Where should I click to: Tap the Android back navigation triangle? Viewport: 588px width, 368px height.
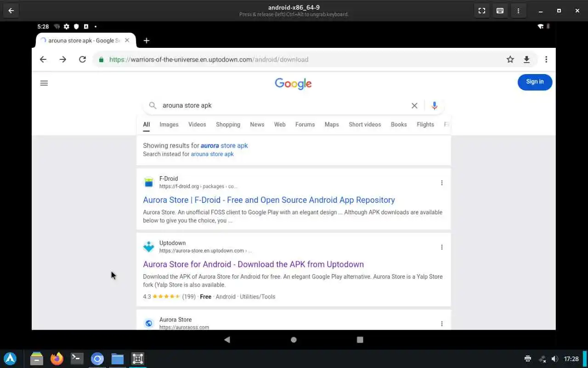227,339
